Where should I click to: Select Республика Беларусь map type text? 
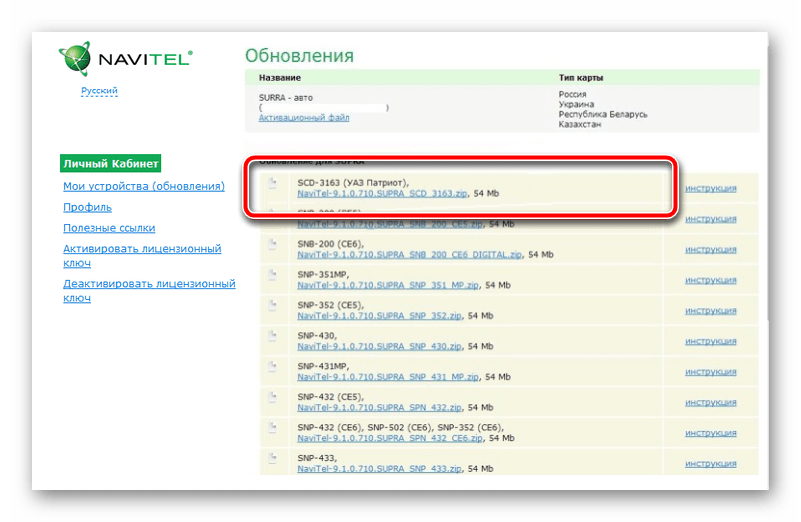(x=603, y=114)
